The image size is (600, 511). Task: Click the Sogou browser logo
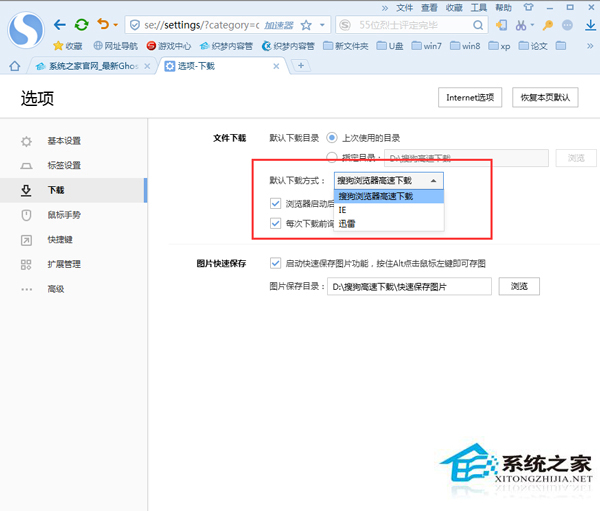[x=25, y=29]
